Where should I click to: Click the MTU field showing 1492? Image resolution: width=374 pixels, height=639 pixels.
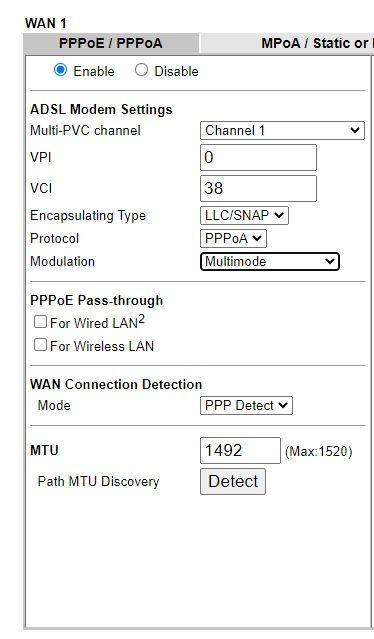[x=240, y=450]
